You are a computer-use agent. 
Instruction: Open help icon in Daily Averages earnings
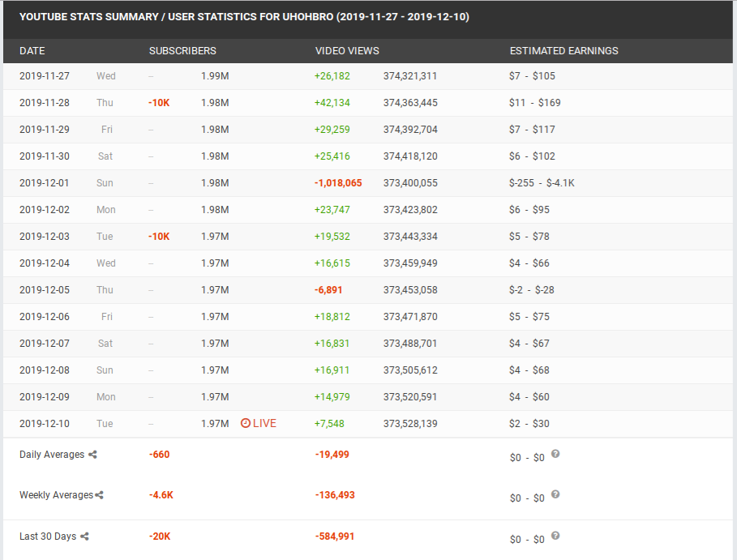pyautogui.click(x=555, y=454)
